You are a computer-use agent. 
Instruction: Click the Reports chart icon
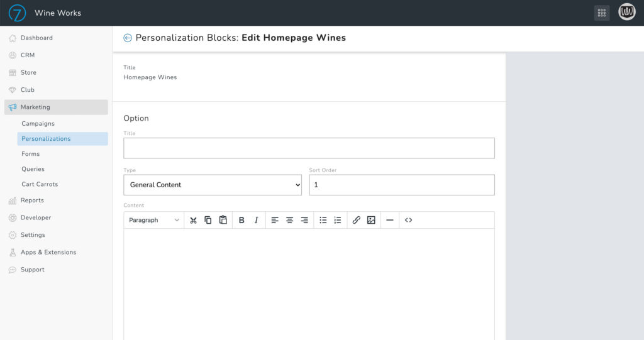coord(13,200)
